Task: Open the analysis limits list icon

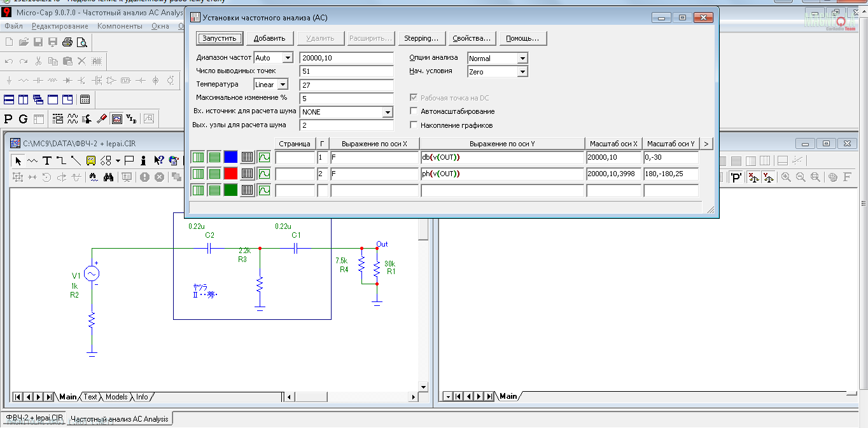Action: point(58,119)
